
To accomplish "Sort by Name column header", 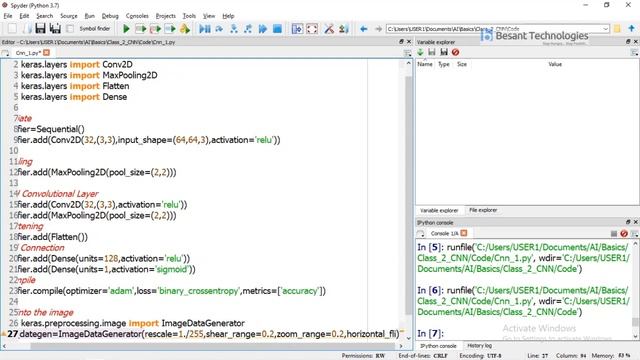I will tap(424, 64).
